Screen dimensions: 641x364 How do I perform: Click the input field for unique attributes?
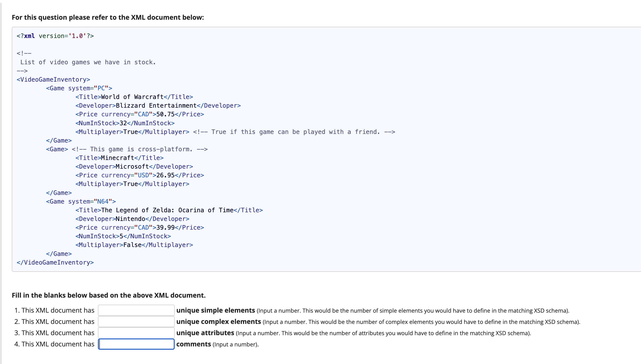[136, 333]
